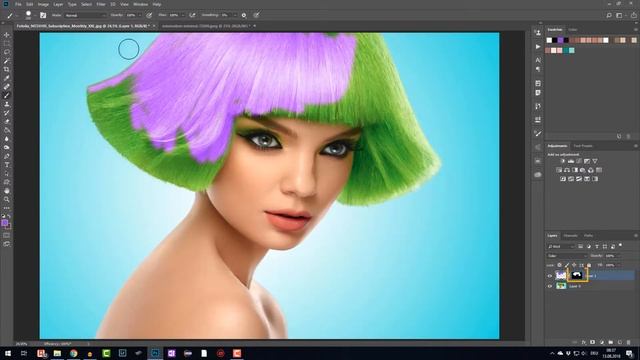Select the Zoom tool
This screenshot has width=640, height=360.
pos(7,199)
